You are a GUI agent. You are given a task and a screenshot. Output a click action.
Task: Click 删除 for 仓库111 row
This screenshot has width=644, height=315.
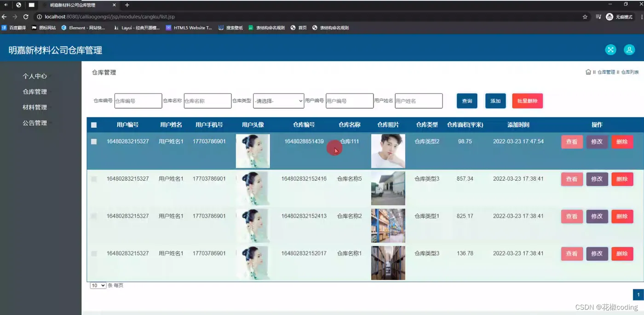[x=622, y=142]
